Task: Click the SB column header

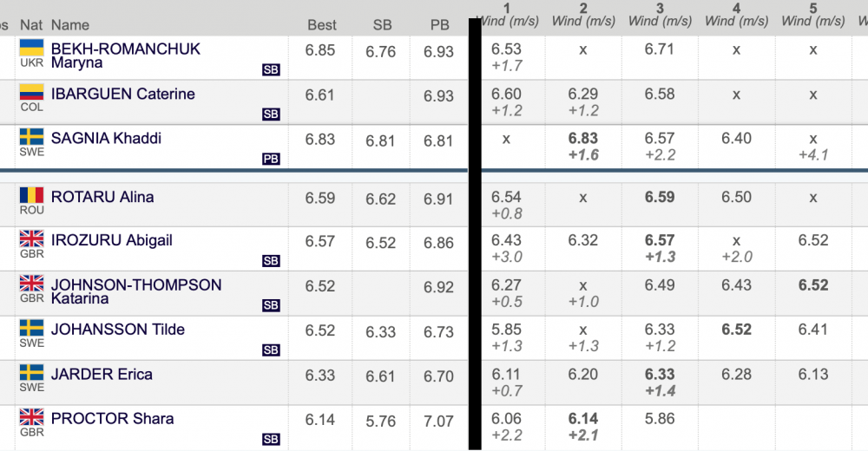Action: pos(382,25)
